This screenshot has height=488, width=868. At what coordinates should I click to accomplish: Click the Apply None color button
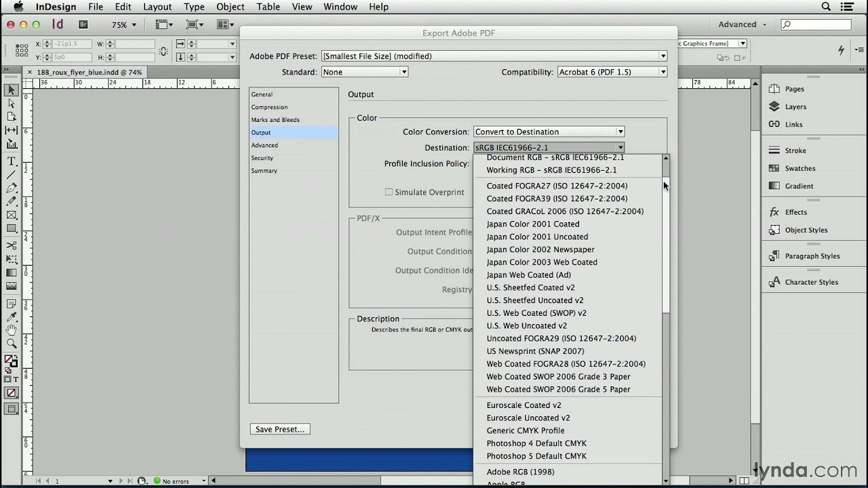(x=12, y=392)
